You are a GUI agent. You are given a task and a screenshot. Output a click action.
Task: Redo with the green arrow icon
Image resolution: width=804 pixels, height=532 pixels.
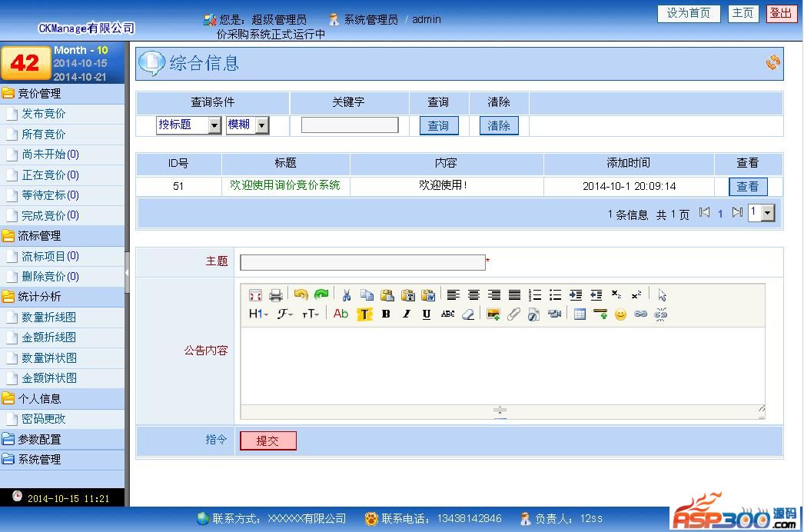(321, 294)
